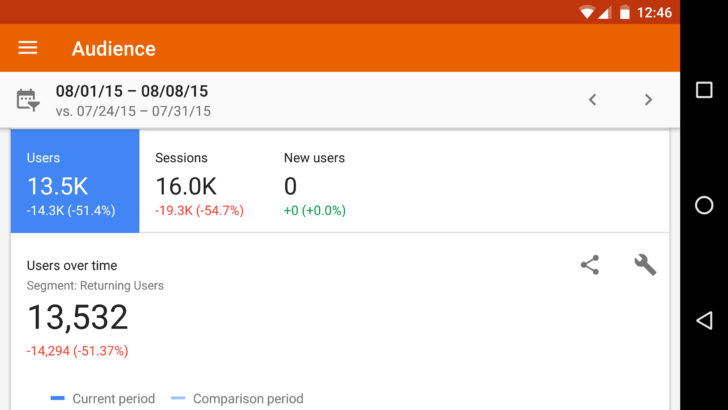Tap the 08/01/15 – 08/08/15 date range
The image size is (728, 410).
pos(132,91)
